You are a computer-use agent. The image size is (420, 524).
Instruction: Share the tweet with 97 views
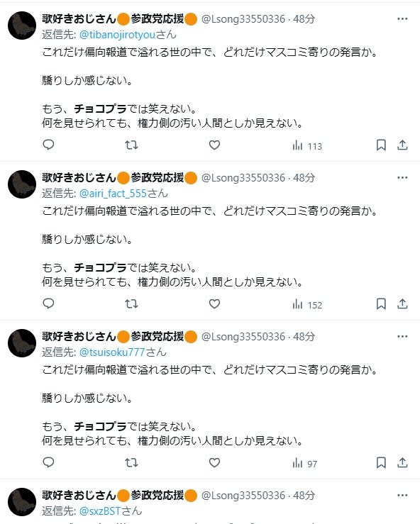pos(402,462)
